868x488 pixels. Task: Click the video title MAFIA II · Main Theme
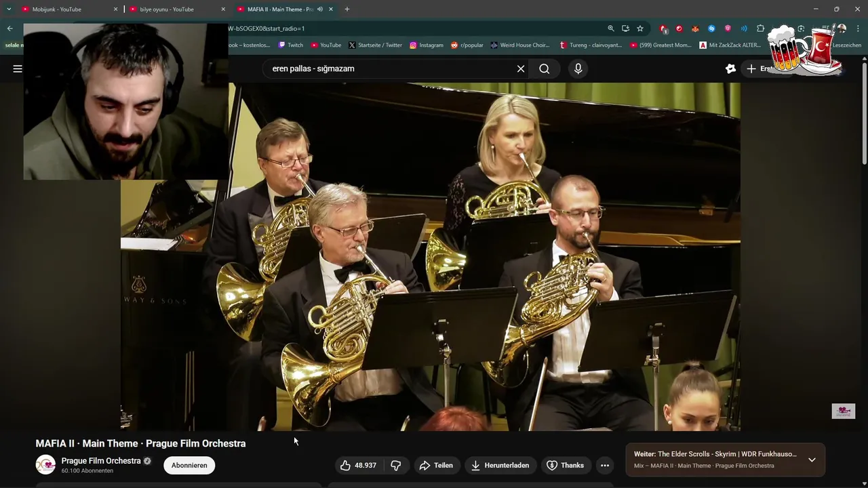[140, 443]
